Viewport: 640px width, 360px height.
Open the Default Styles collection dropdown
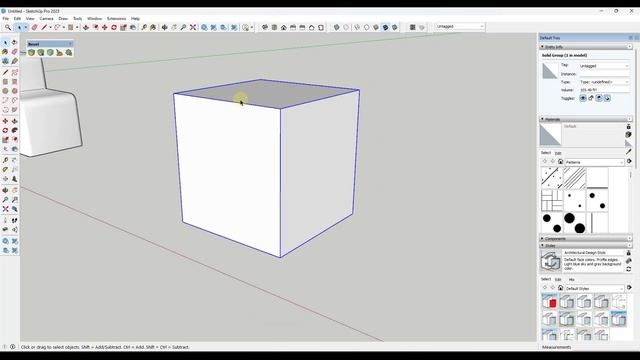(x=594, y=288)
